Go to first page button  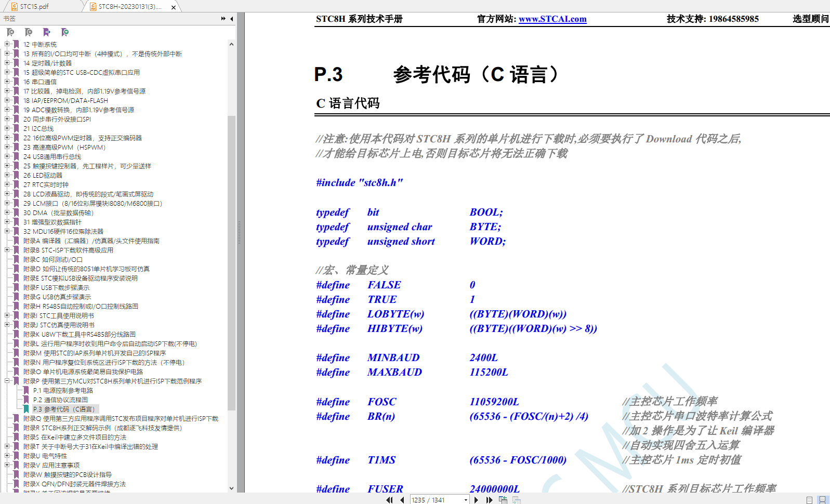click(389, 500)
